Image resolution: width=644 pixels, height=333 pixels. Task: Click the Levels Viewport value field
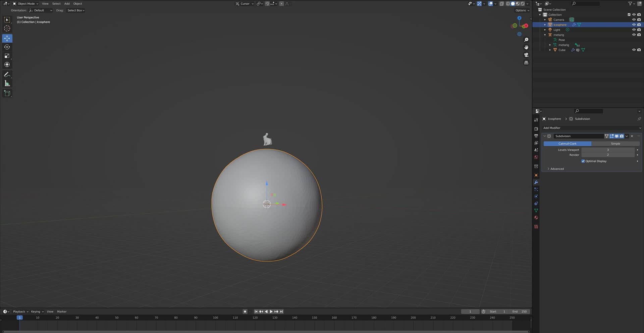pyautogui.click(x=607, y=150)
